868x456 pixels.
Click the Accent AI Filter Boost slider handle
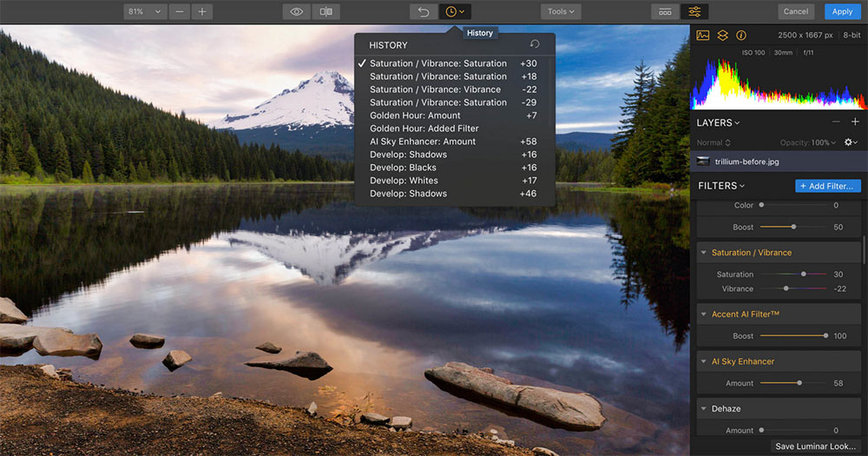(825, 335)
